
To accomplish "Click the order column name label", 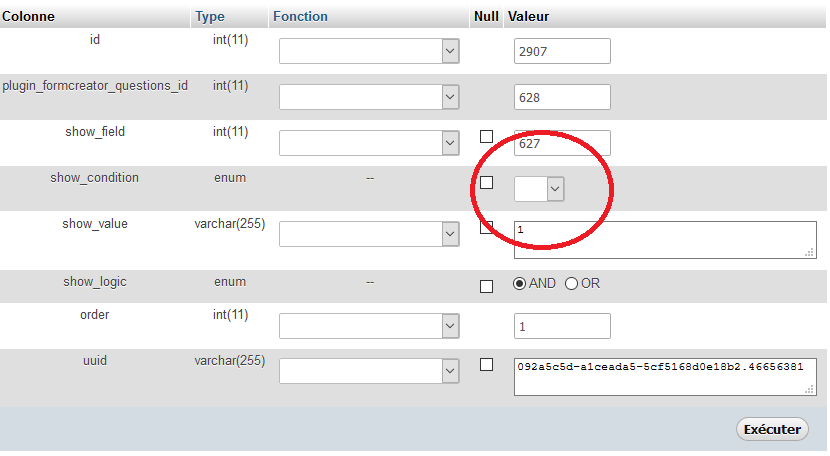I will coord(95,315).
